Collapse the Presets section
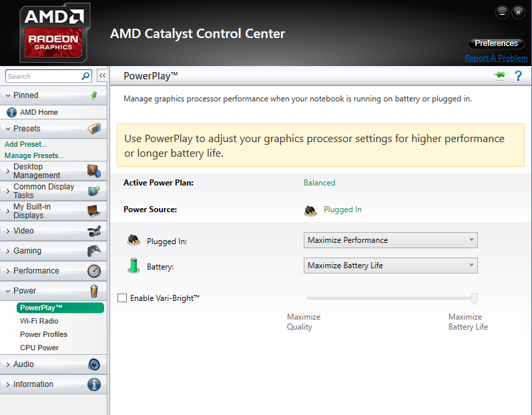Screen dimensions: 532x415 pyautogui.click(x=8, y=129)
